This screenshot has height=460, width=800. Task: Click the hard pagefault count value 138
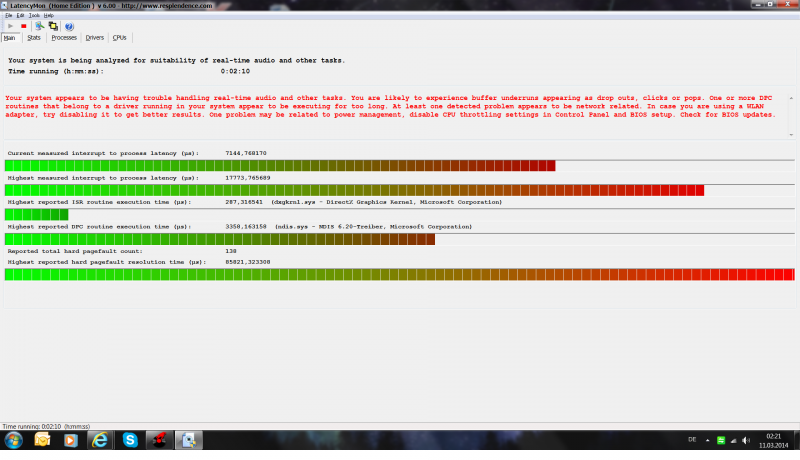click(x=231, y=251)
